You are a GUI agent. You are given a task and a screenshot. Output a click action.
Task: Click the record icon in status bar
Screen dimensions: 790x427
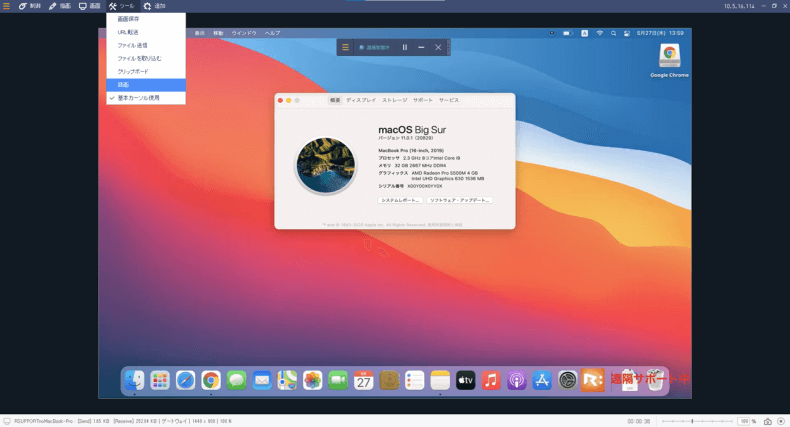[x=781, y=421]
